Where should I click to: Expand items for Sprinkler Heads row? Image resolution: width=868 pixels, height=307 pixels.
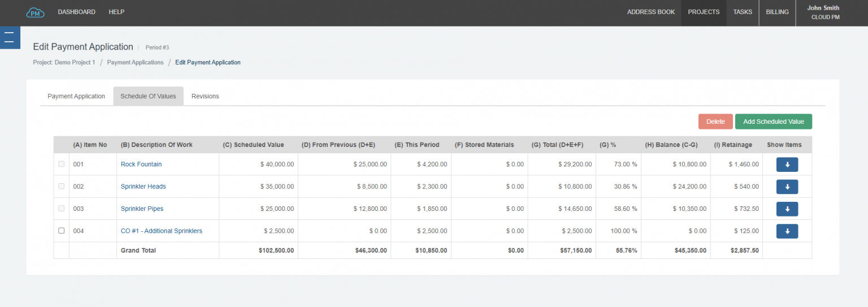coord(787,187)
